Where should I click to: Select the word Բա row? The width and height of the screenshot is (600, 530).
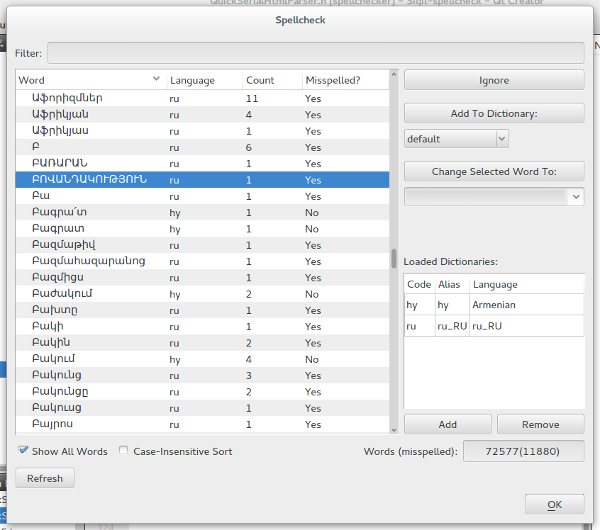pos(202,196)
